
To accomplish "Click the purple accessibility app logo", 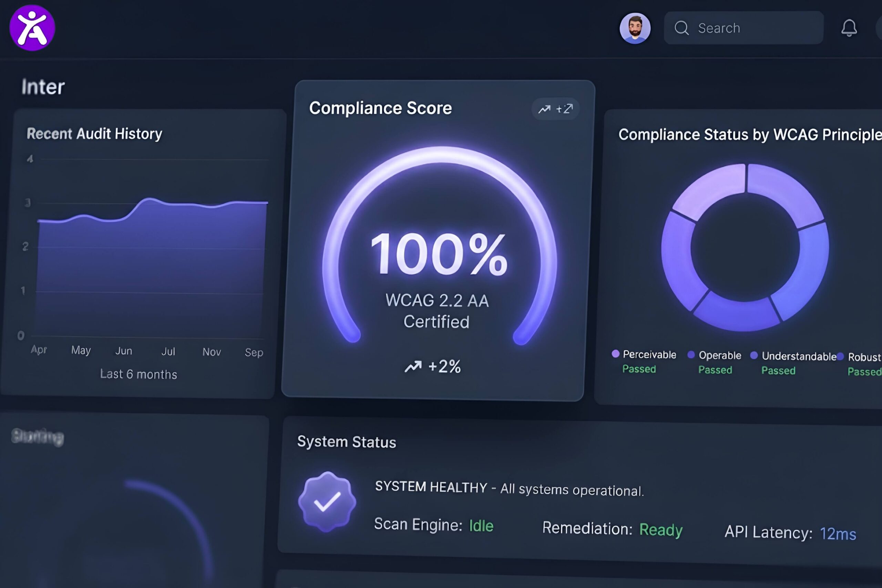I will 32,28.
